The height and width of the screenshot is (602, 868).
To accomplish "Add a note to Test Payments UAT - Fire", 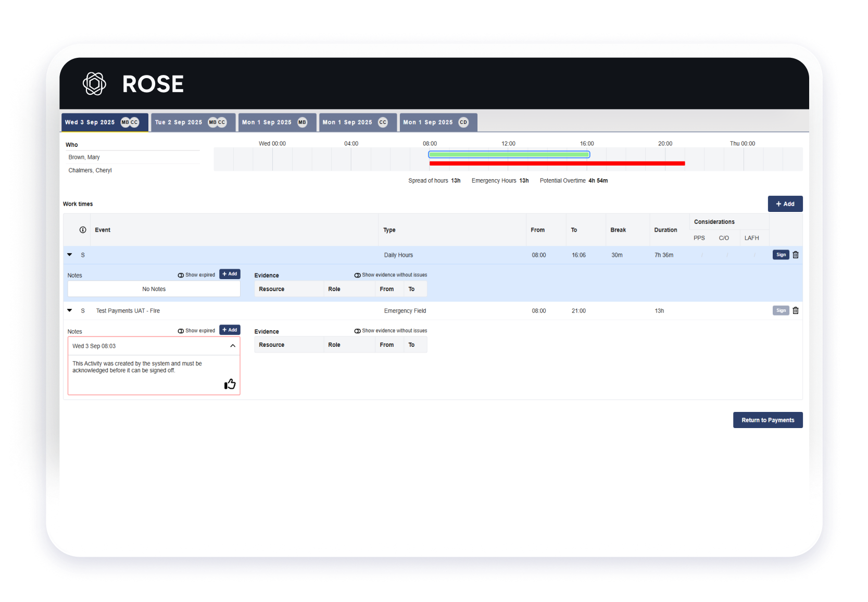I will click(230, 329).
